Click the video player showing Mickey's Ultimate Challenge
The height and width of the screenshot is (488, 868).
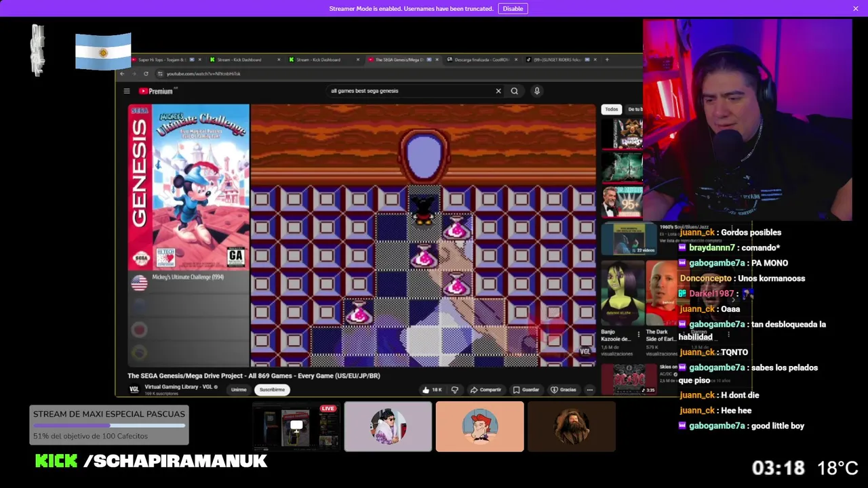(422, 235)
